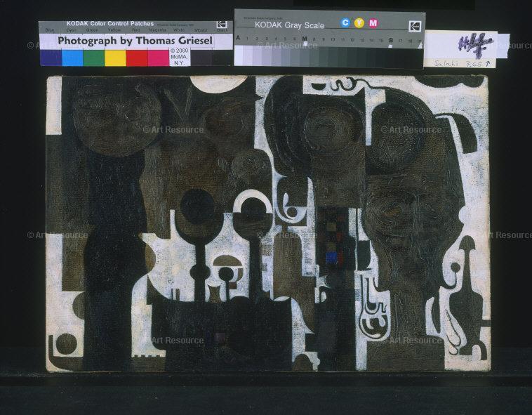Screen dimensions: 532x415
Task: Click the small blue square in the painting
Action: [332, 258]
